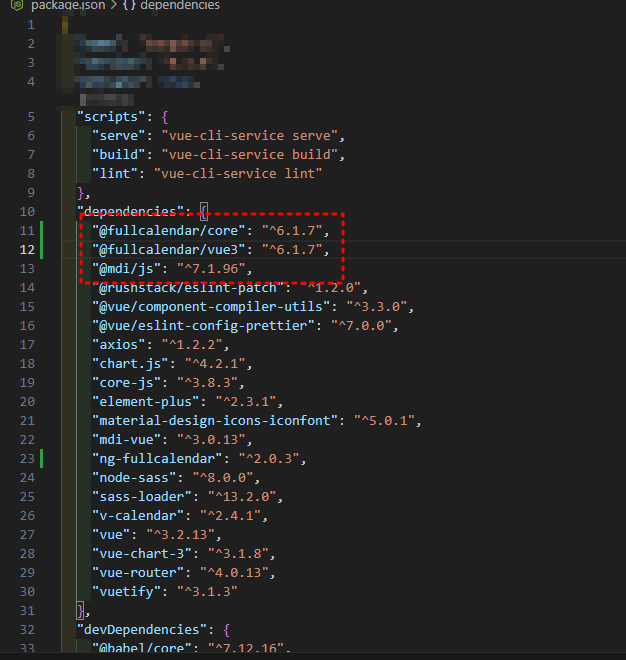
Task: Click version "^7.1.96" value
Action: click(x=211, y=269)
